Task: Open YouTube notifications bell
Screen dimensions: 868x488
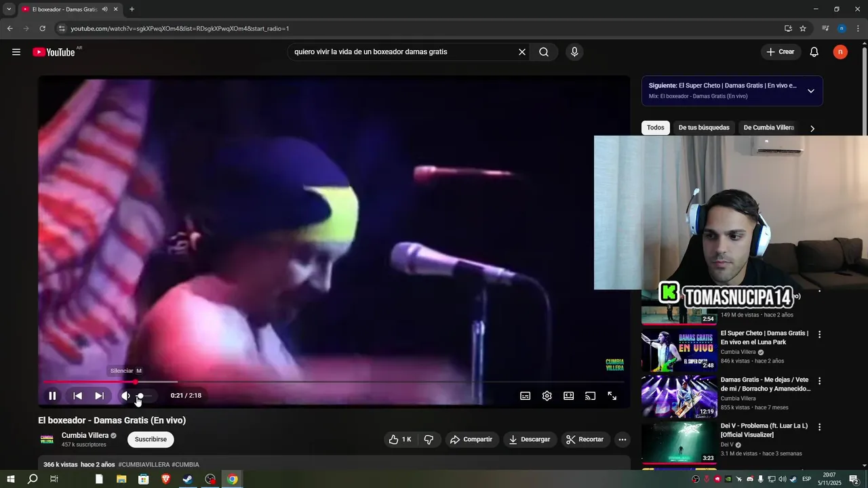Action: tap(814, 52)
